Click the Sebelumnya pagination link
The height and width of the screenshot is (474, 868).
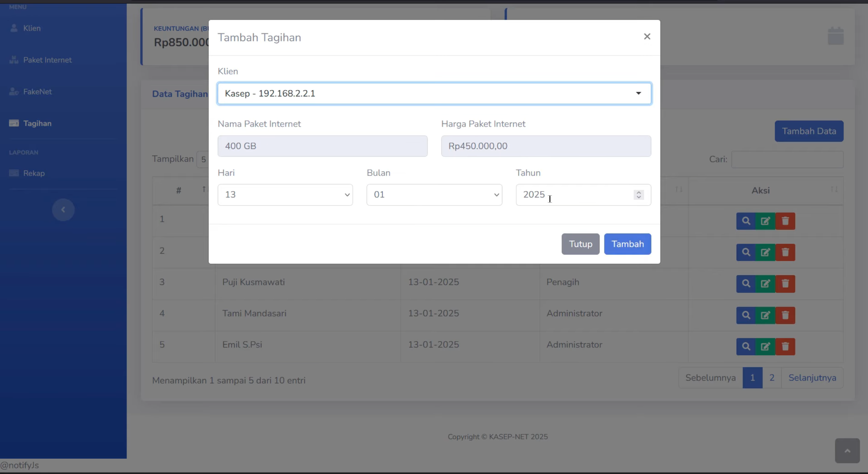click(x=710, y=378)
